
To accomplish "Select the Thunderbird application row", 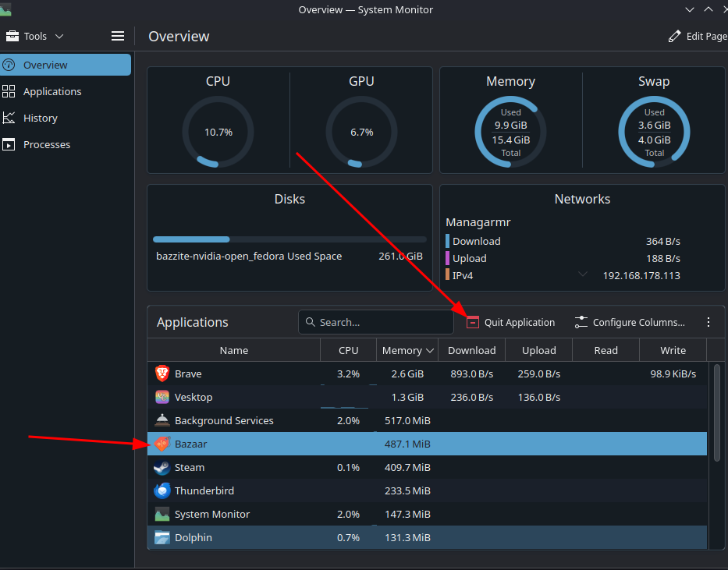I will [x=427, y=490].
